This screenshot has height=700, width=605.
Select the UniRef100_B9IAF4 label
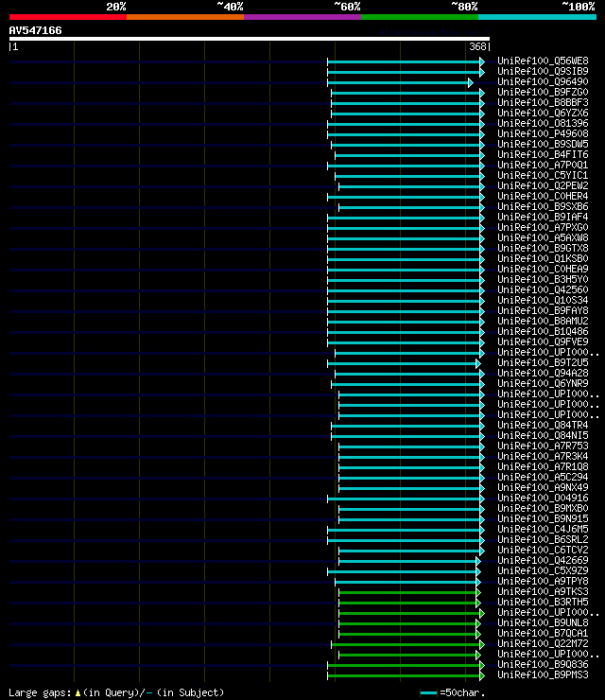pyautogui.click(x=543, y=217)
